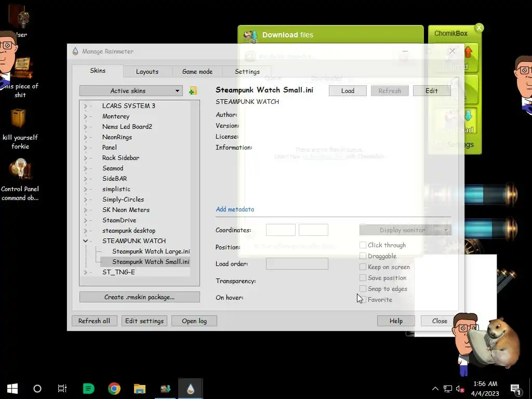Show hidden system tray icons
The image size is (532, 399).
coord(435,389)
